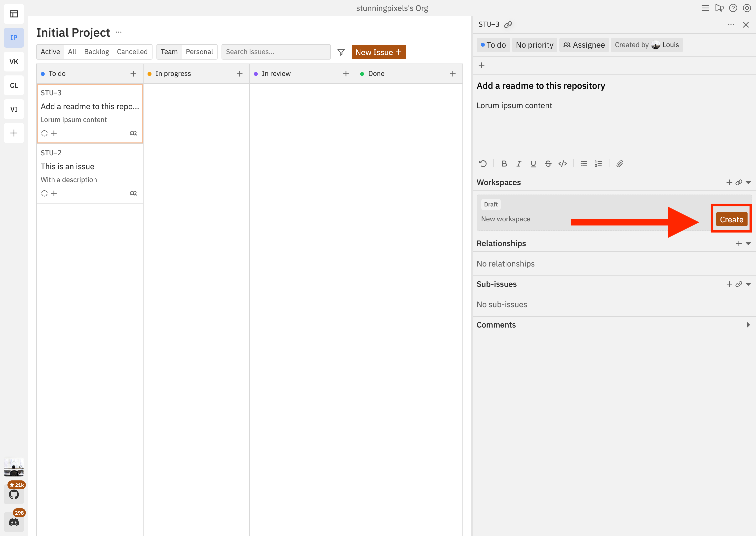
Task: Apply a bulleted list from the toolbar
Action: [x=584, y=163]
